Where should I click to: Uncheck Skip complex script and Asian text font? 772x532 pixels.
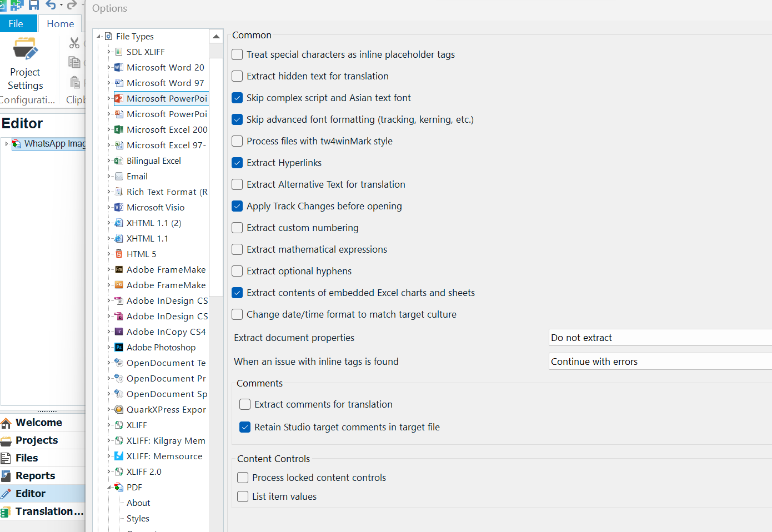(x=237, y=98)
